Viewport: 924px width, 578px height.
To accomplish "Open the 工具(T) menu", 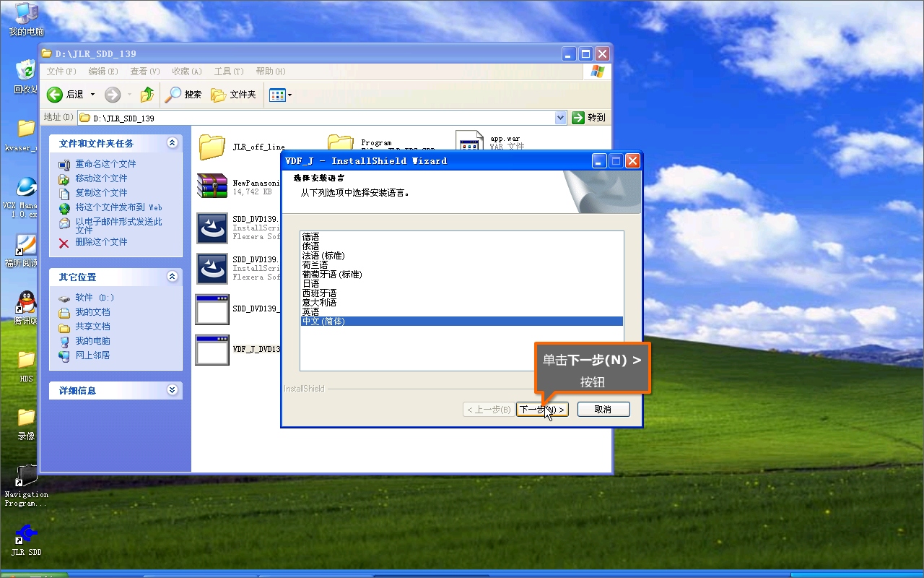I will (229, 72).
